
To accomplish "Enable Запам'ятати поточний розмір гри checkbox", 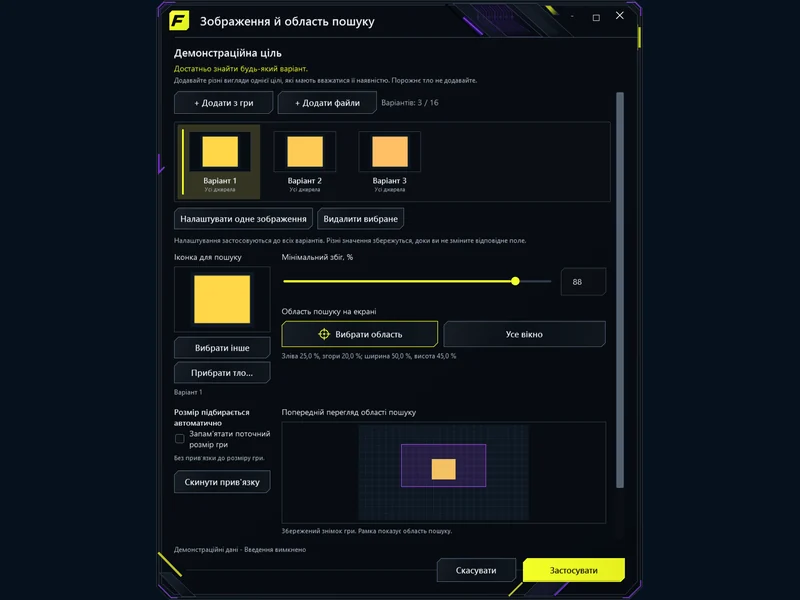I will pos(180,439).
